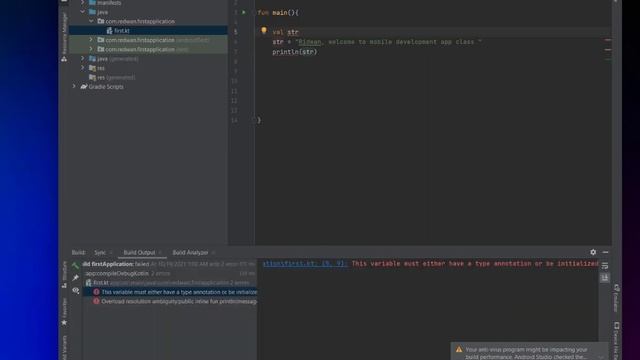Open the build panel settings gear

(x=593, y=252)
